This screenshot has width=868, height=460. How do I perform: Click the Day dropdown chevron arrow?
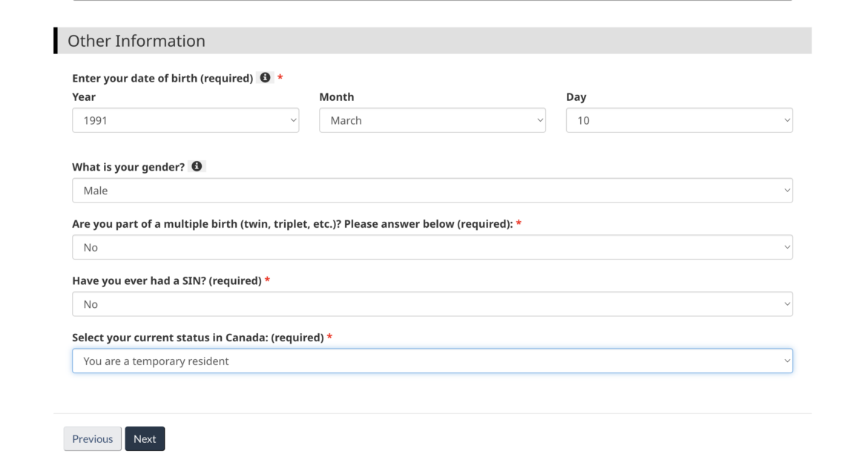pyautogui.click(x=786, y=119)
